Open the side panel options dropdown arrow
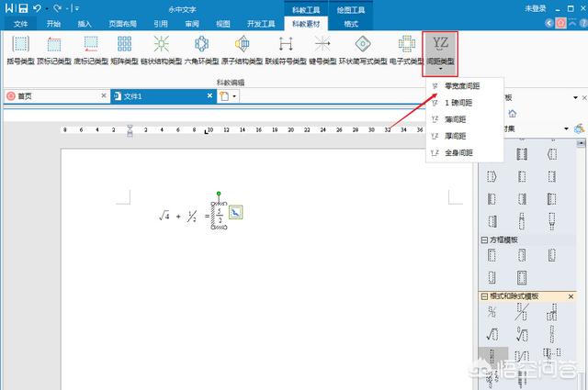Viewport: 588px width, 390px height. pyautogui.click(x=576, y=98)
